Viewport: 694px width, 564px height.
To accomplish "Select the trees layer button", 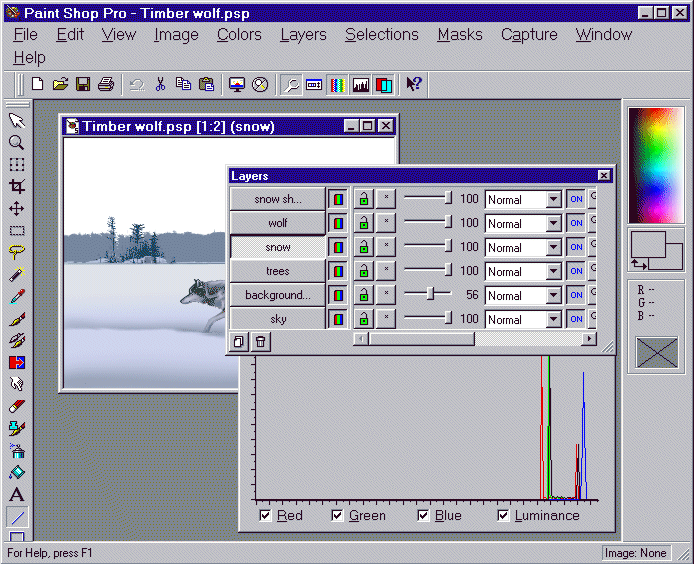I will [x=278, y=271].
